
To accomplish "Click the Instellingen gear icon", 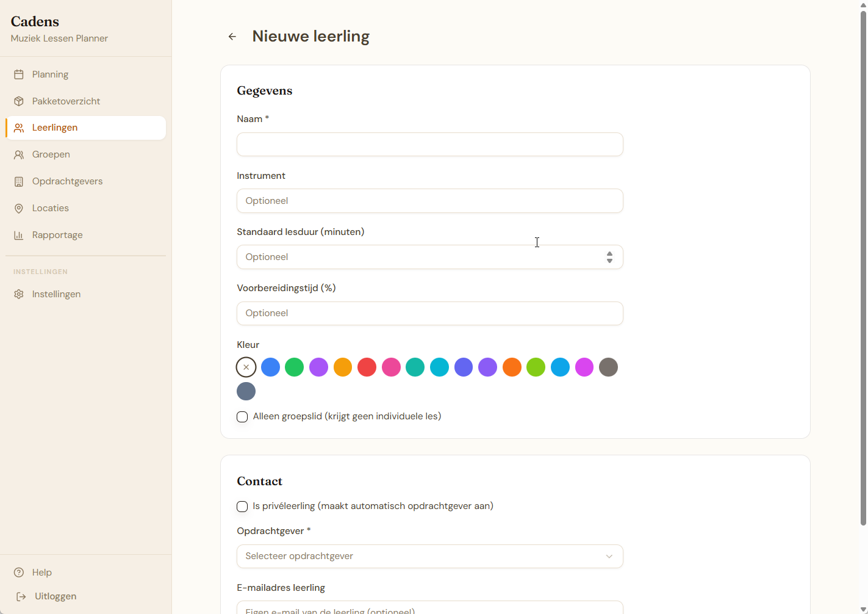I will pos(19,294).
